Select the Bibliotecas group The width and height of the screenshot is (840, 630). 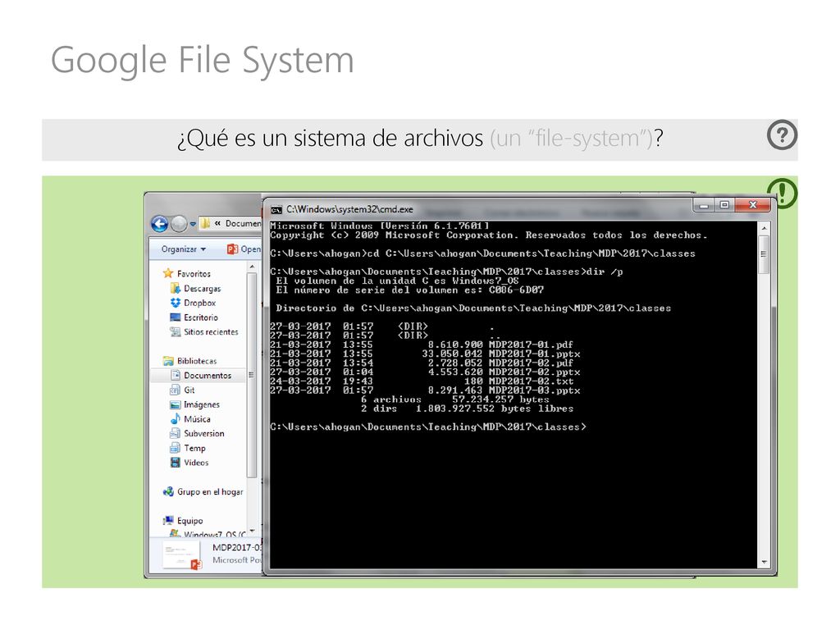[x=197, y=361]
